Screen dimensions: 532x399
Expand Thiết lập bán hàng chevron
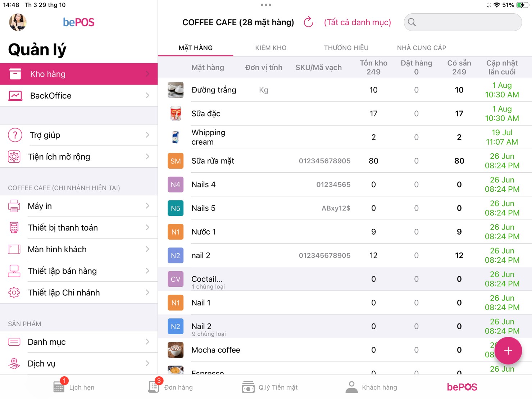pyautogui.click(x=147, y=271)
